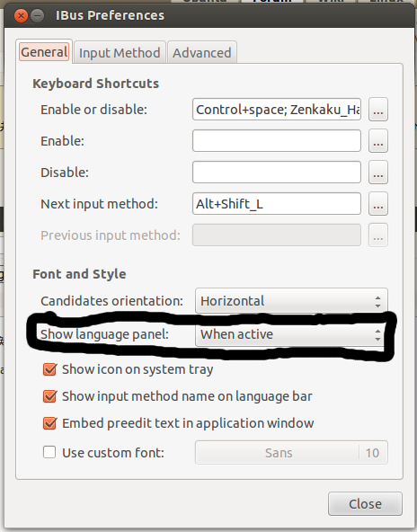Open Show language panel dropdown

pyautogui.click(x=291, y=334)
